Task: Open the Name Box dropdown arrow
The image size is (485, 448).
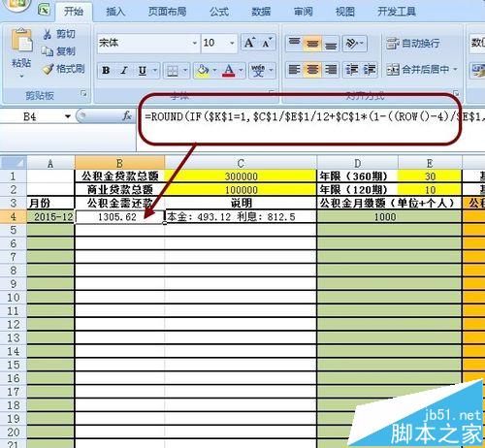Action: click(x=68, y=116)
